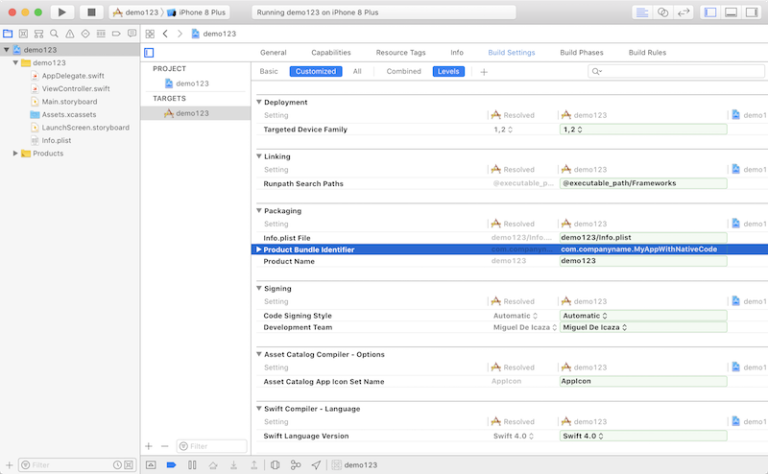The height and width of the screenshot is (474, 768).
Task: Show the Assistant editor
Action: tap(663, 12)
